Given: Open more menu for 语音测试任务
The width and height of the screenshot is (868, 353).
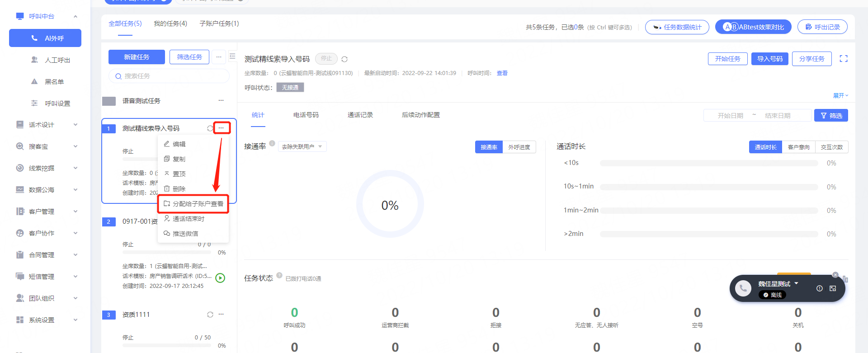Looking at the screenshot, I should coord(221,100).
